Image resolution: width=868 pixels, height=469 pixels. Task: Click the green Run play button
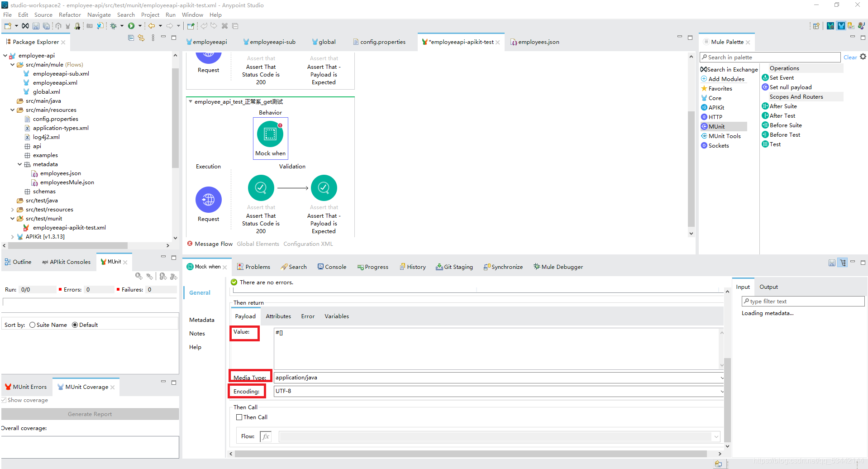click(131, 26)
